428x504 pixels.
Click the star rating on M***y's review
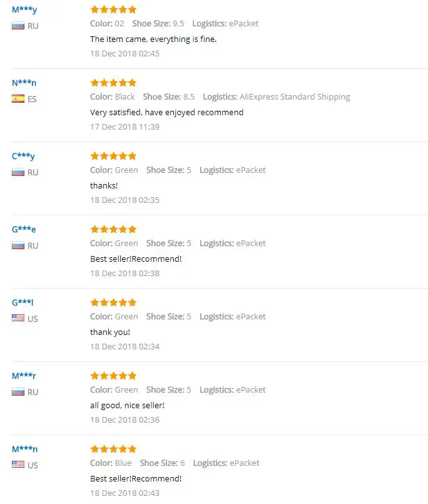coord(113,9)
